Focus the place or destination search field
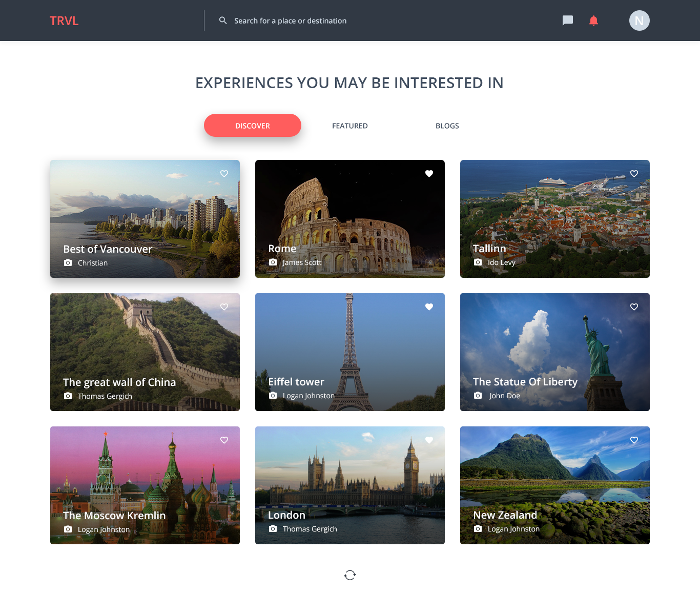This screenshot has width=700, height=615. coord(290,20)
